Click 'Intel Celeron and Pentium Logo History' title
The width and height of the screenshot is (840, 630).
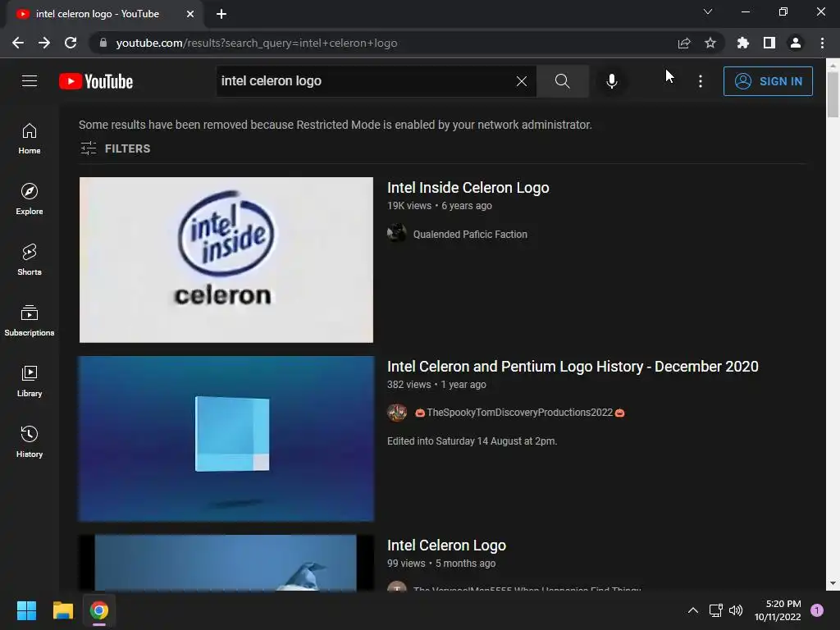point(573,367)
